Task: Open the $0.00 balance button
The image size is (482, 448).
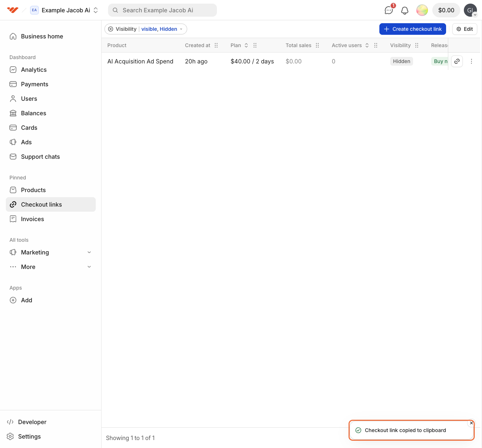Action: pyautogui.click(x=446, y=10)
